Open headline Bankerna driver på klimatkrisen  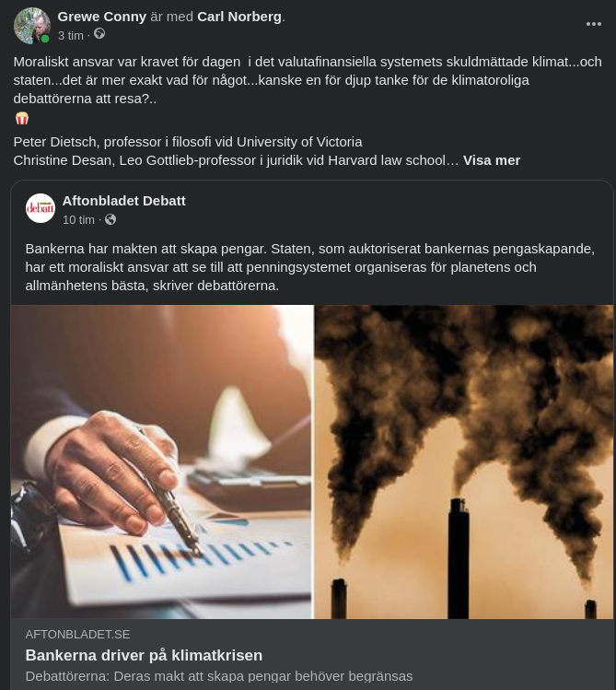[144, 655]
